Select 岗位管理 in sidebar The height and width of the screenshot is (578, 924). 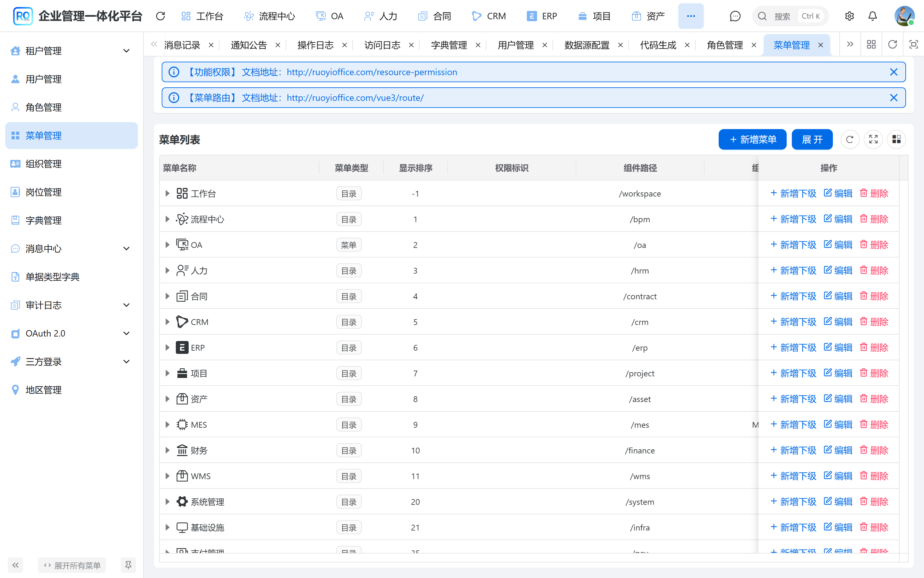[x=72, y=192]
